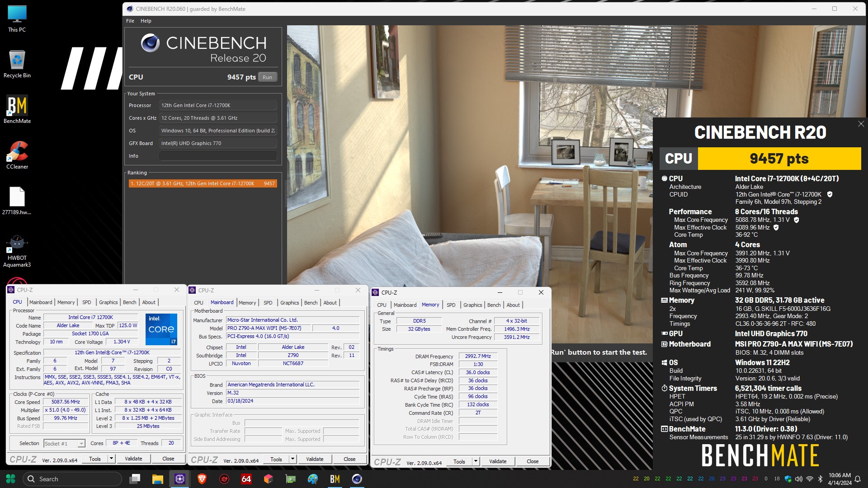Open the red 64 taskbar icon
Image resolution: width=868 pixels, height=488 pixels.
point(246,479)
